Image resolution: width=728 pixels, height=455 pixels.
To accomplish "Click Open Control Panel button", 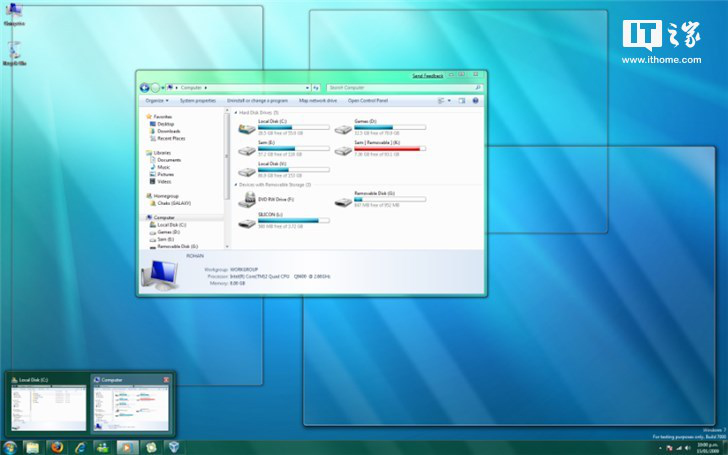I will pos(367,100).
